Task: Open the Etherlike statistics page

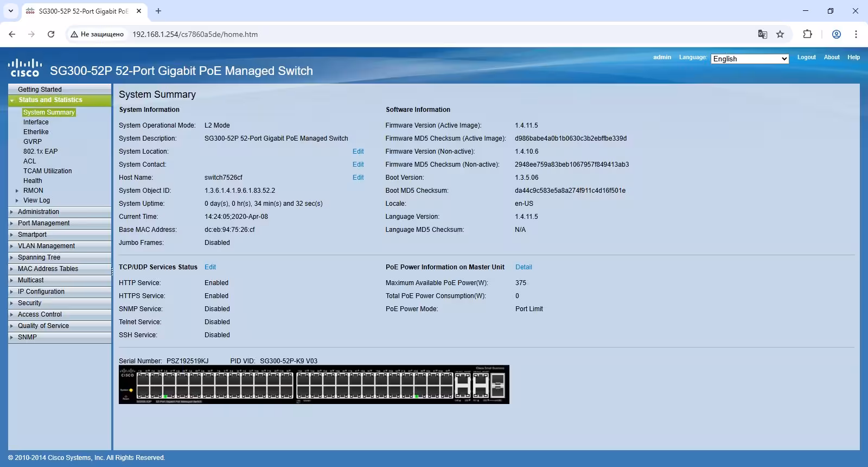Action: click(36, 132)
